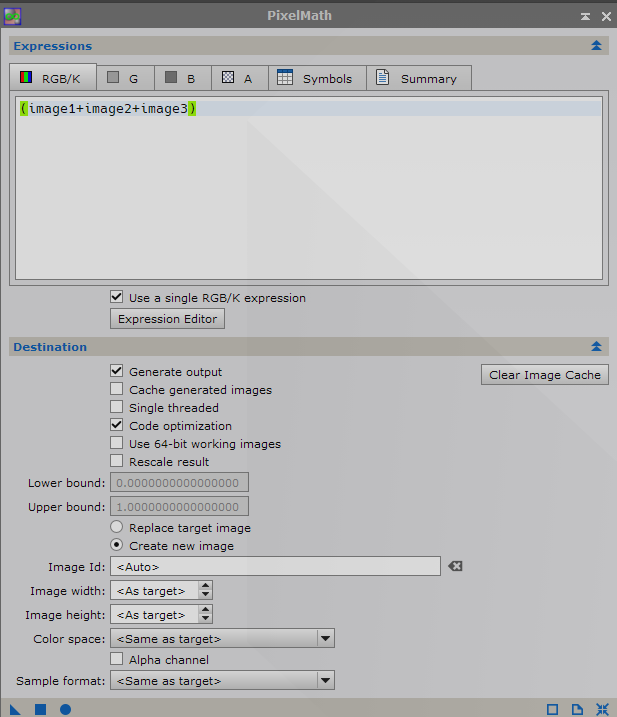Open the Expression Editor
The height and width of the screenshot is (717, 617).
point(167,319)
